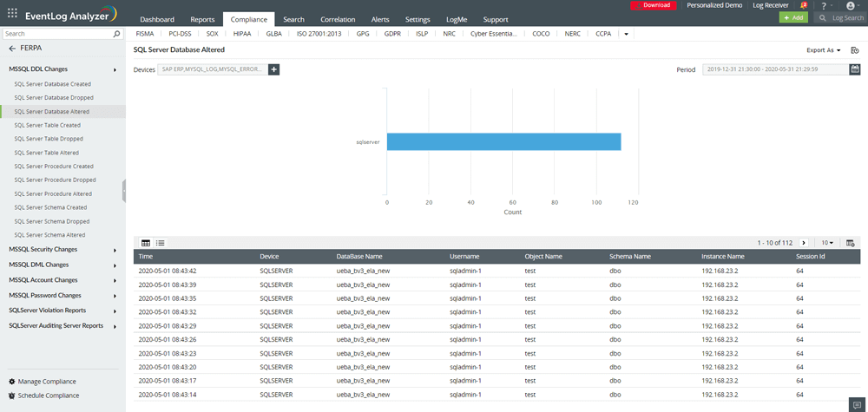Go to next page of results
868x412 pixels.
point(804,243)
